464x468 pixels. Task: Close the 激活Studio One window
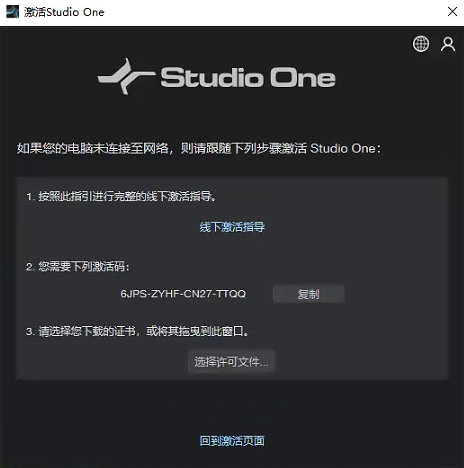pos(452,12)
